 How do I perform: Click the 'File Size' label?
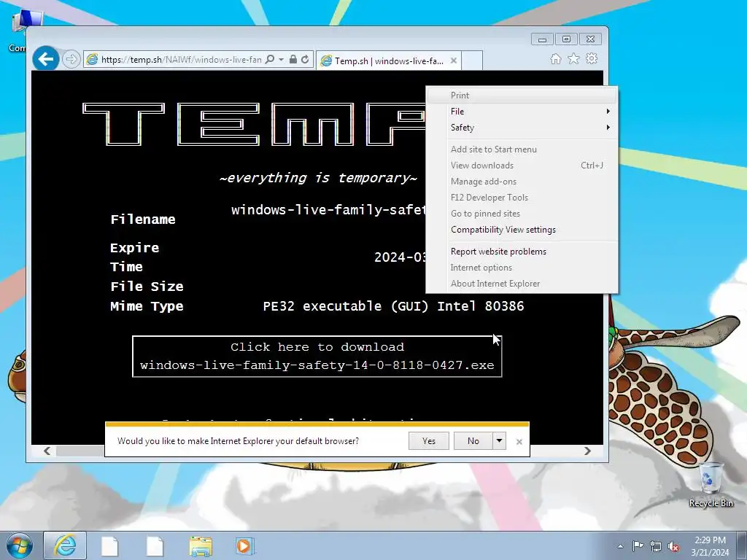pos(147,287)
